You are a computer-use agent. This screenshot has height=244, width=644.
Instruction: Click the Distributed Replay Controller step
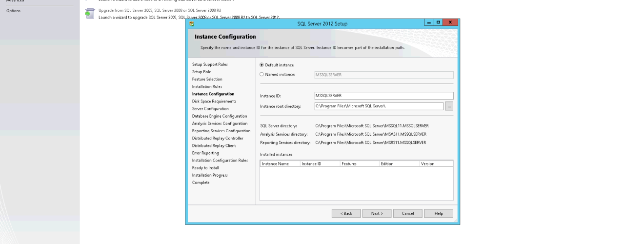217,138
